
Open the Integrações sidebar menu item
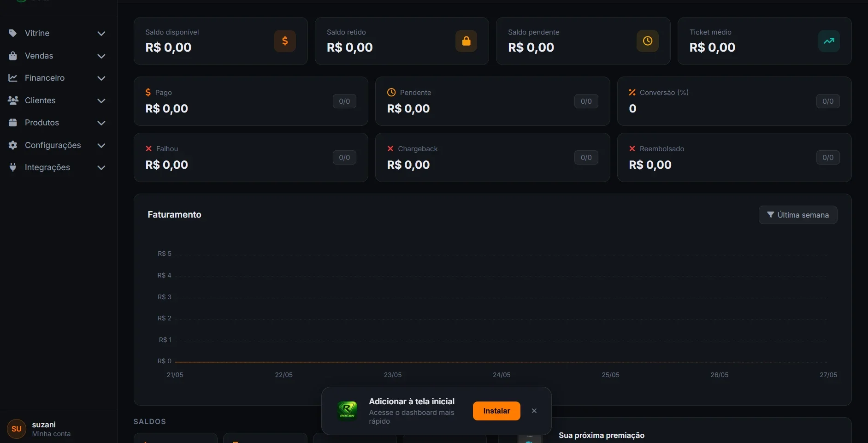(x=57, y=167)
